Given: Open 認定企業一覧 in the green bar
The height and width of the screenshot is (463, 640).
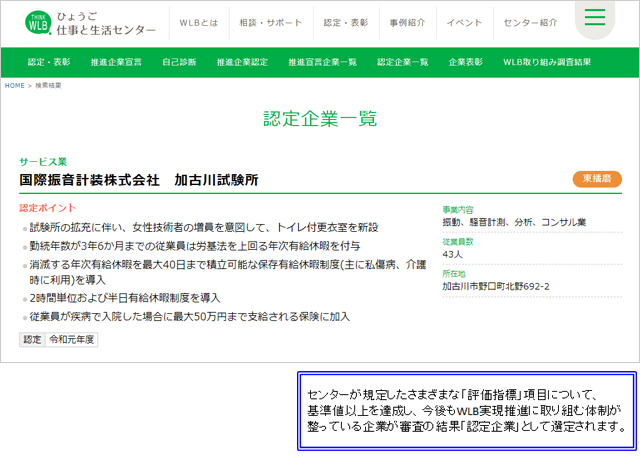Looking at the screenshot, I should [402, 62].
